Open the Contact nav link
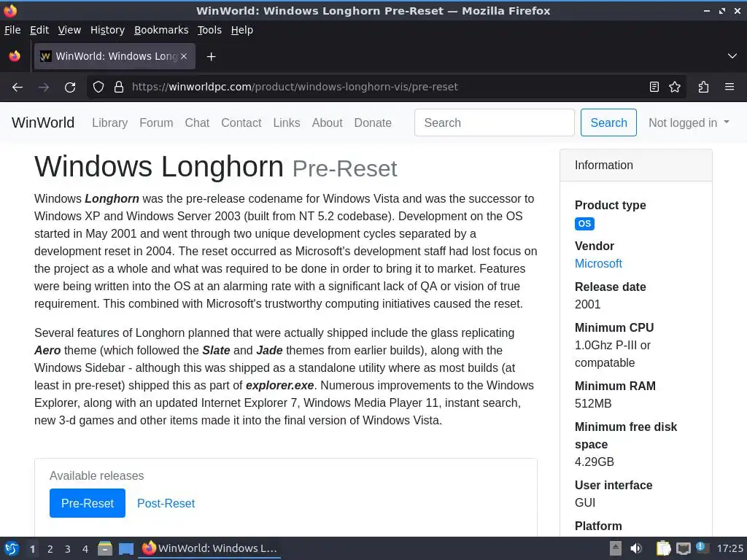The height and width of the screenshot is (560, 747). coord(241,122)
